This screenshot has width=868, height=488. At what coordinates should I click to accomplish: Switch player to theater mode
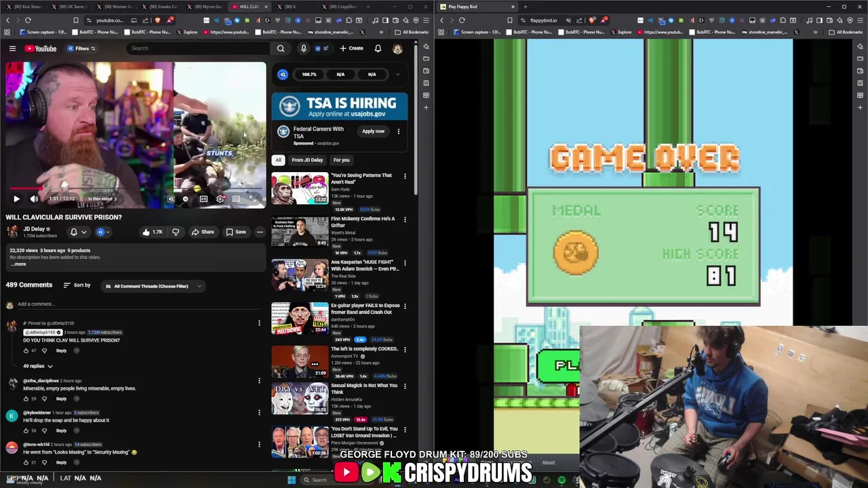click(236, 199)
